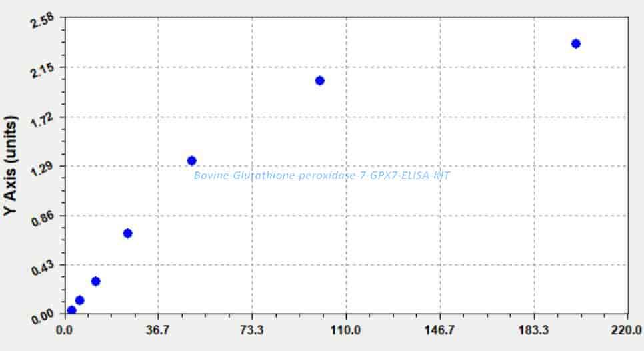Click the y-axis tick label 0.43

click(x=43, y=267)
